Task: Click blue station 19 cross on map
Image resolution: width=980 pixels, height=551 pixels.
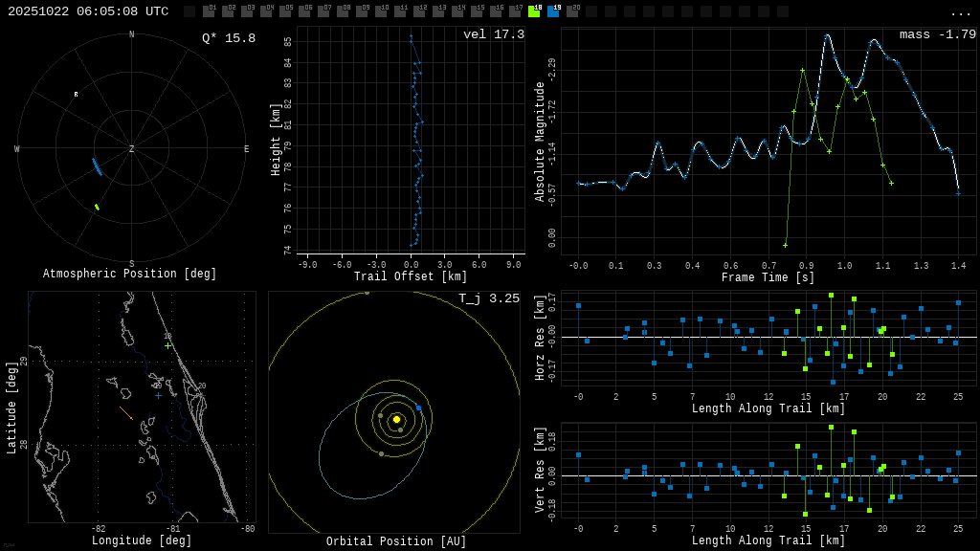Action: point(158,395)
